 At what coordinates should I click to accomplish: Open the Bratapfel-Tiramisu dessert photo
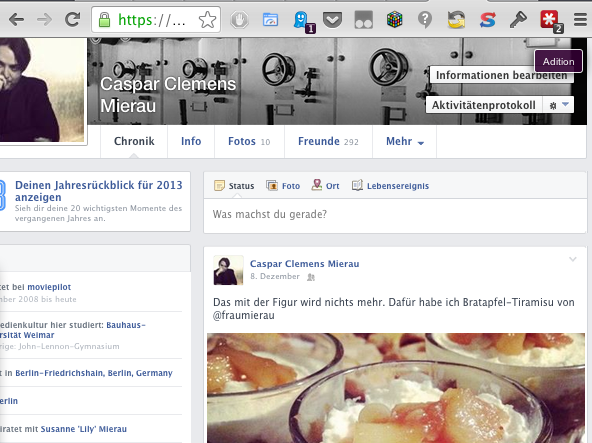pyautogui.click(x=396, y=388)
